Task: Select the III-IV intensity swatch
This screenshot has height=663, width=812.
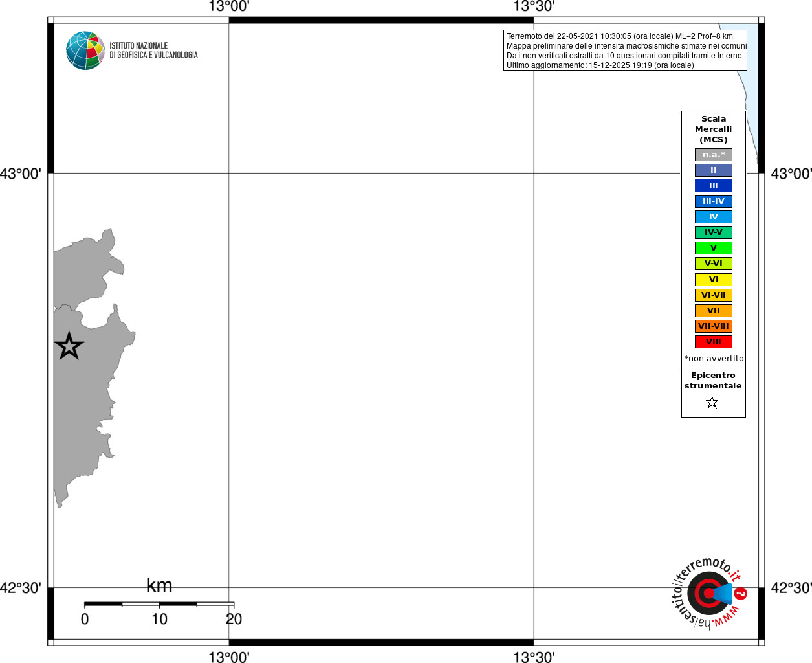Action: (x=714, y=201)
